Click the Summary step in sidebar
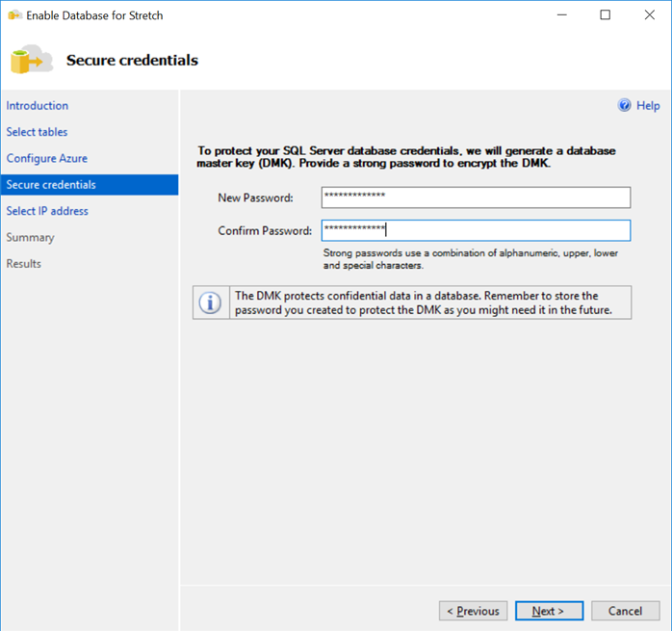Screen dimensions: 672x631 point(31,237)
